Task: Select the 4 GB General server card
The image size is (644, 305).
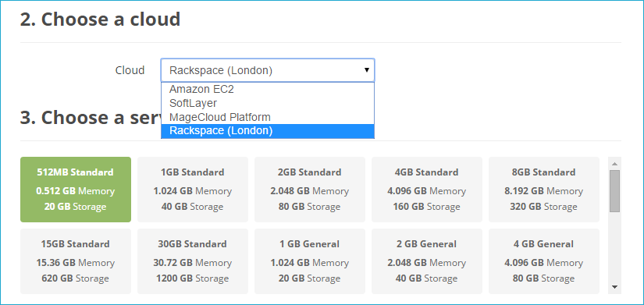Action: pos(544,261)
